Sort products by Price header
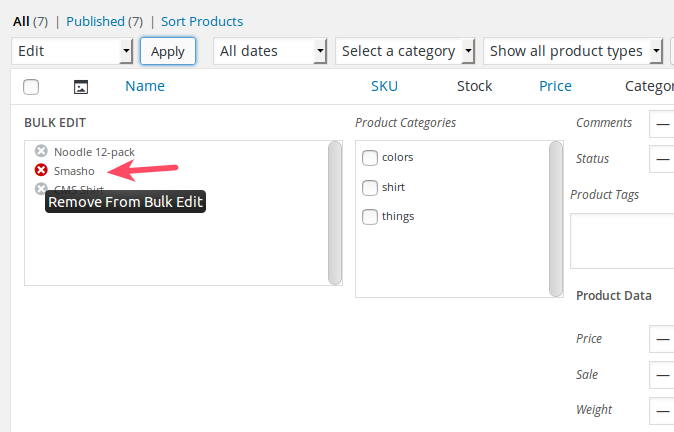This screenshot has width=674, height=432. (555, 86)
